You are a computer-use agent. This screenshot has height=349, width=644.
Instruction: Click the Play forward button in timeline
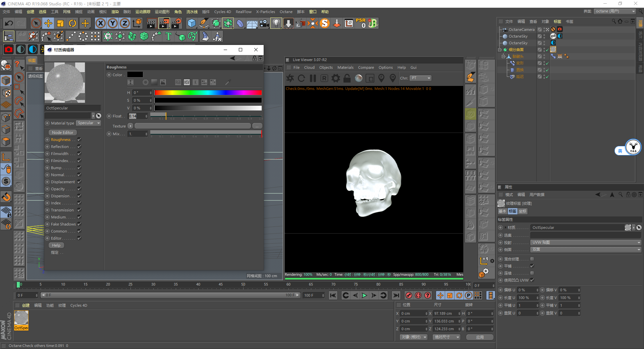(364, 295)
